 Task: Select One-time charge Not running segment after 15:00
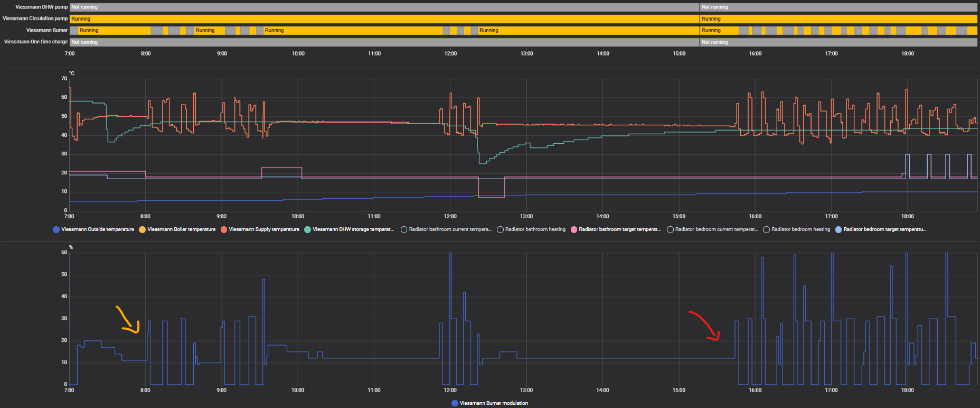point(838,42)
